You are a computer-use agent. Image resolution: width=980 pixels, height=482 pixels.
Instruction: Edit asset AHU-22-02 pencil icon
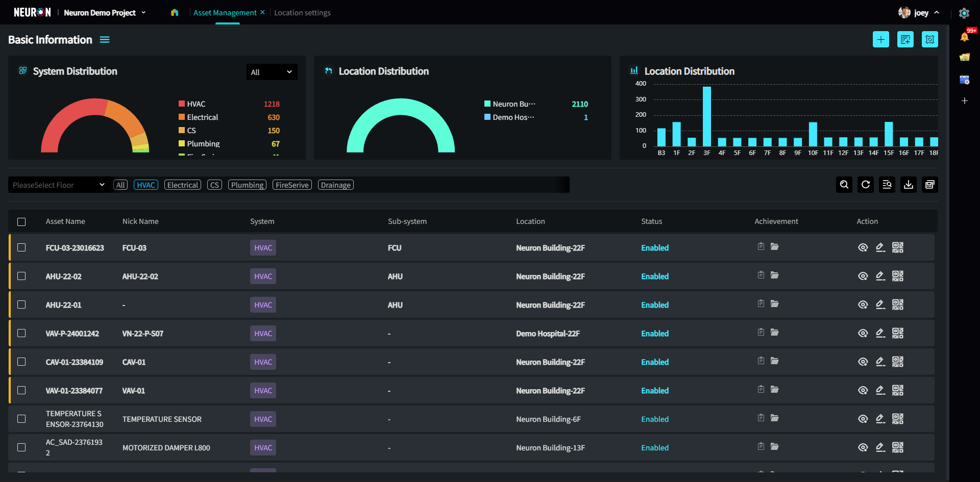coord(880,276)
